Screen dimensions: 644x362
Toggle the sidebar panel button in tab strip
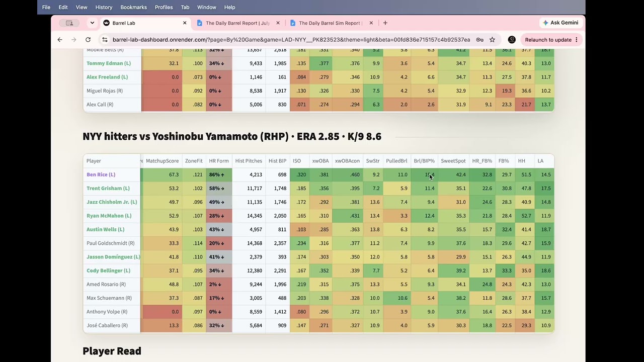[69, 23]
